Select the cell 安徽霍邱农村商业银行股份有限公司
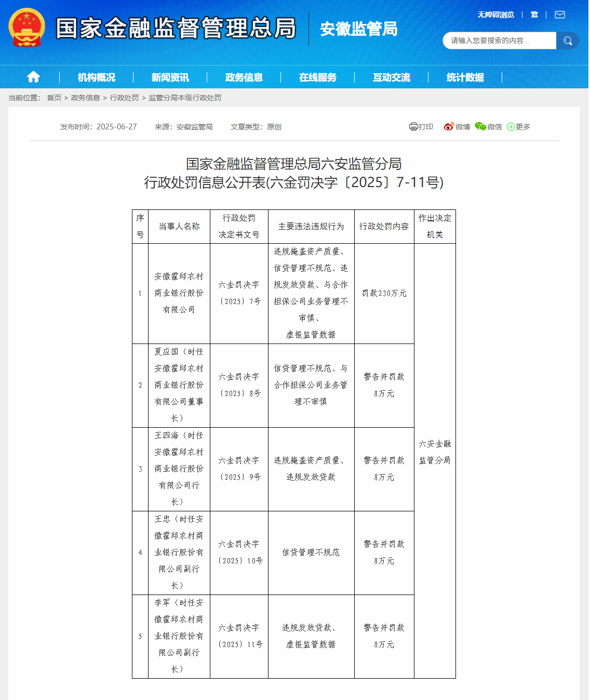Image resolution: width=590 pixels, height=700 pixels. pos(179,293)
